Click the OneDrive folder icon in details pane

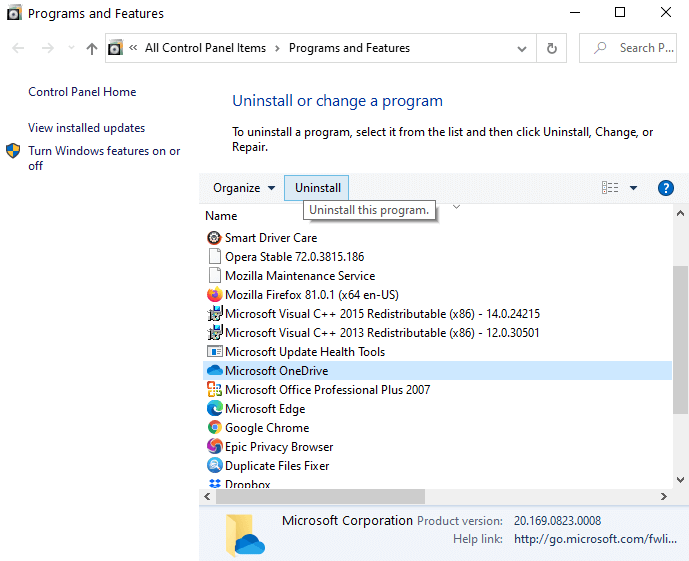(245, 535)
